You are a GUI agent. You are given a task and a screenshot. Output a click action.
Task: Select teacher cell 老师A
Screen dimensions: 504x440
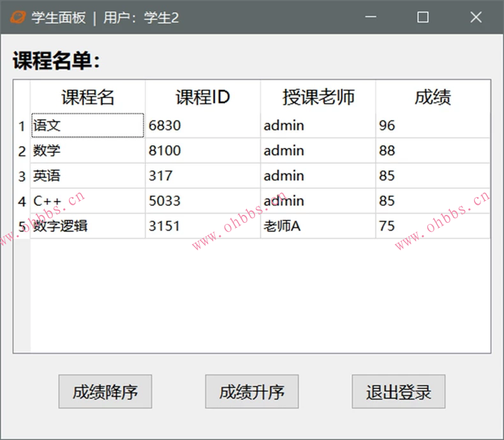coord(318,226)
